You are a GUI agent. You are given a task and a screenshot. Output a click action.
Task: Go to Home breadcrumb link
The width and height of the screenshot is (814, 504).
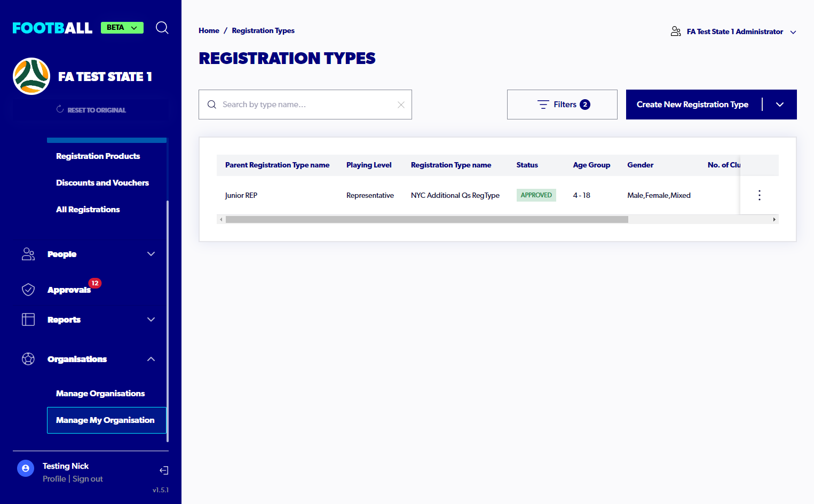click(x=209, y=31)
